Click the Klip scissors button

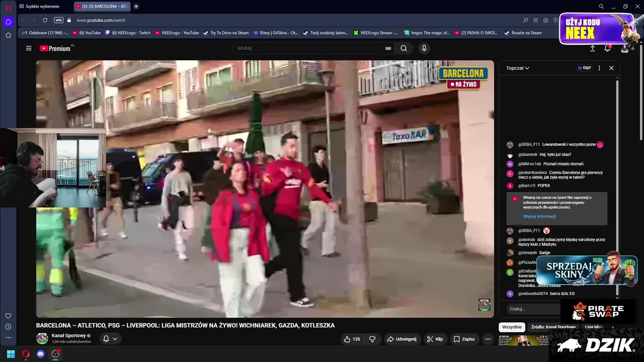pyautogui.click(x=435, y=339)
